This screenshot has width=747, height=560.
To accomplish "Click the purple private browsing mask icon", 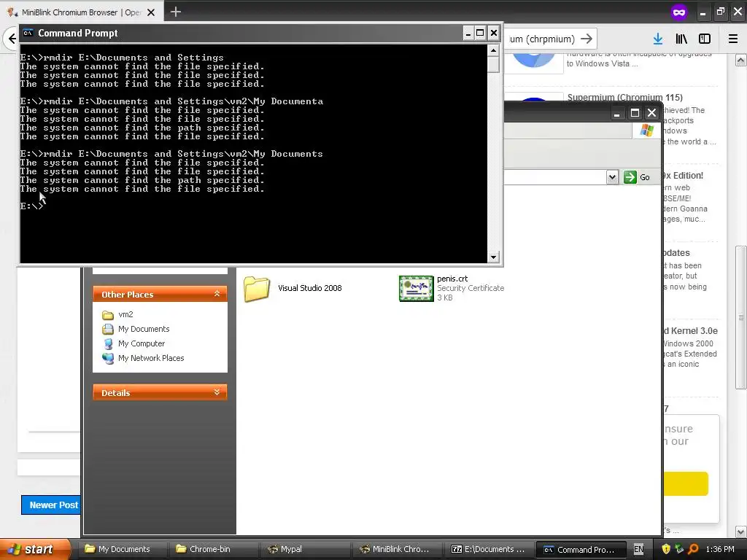I will [679, 12].
